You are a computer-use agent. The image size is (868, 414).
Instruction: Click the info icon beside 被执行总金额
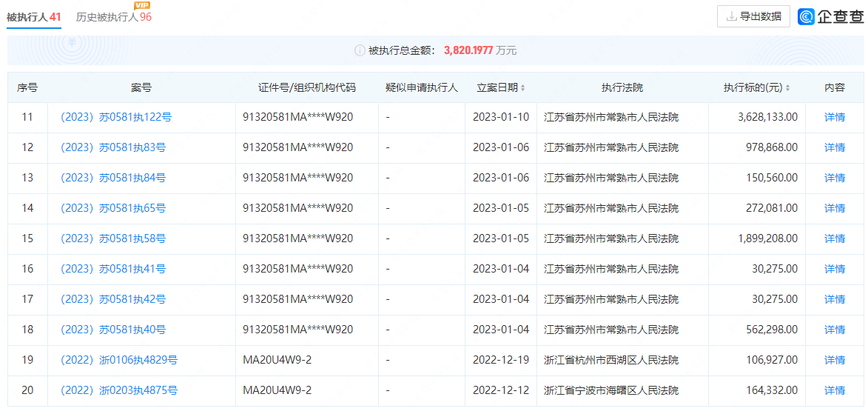click(x=360, y=50)
